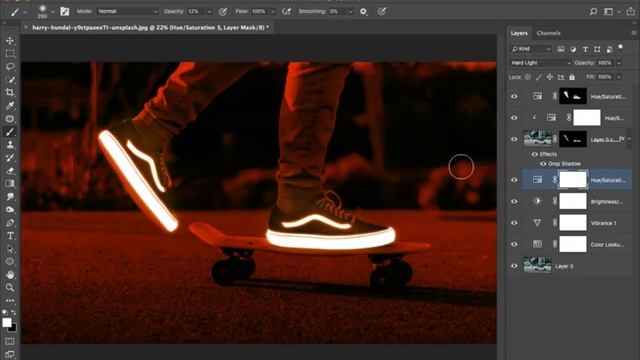Viewport: 640px width, 360px height.
Task: Open the Search icon top right
Action: pyautogui.click(x=593, y=11)
